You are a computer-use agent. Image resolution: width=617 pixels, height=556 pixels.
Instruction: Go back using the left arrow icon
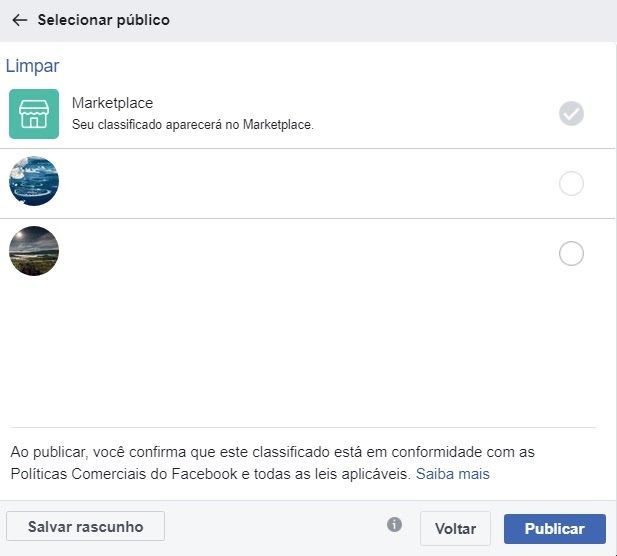coord(19,20)
